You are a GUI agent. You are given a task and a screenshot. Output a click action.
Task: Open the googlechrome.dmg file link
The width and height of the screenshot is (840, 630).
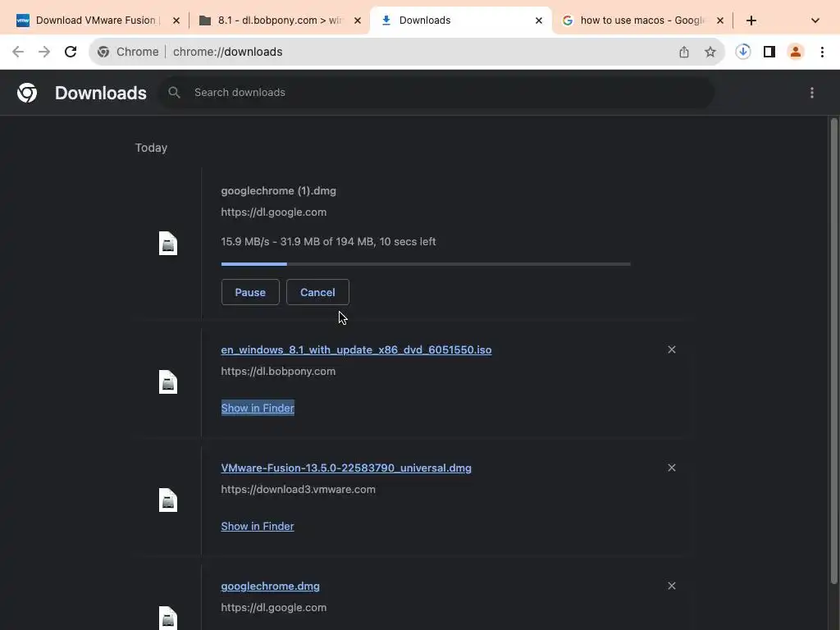[x=270, y=586]
